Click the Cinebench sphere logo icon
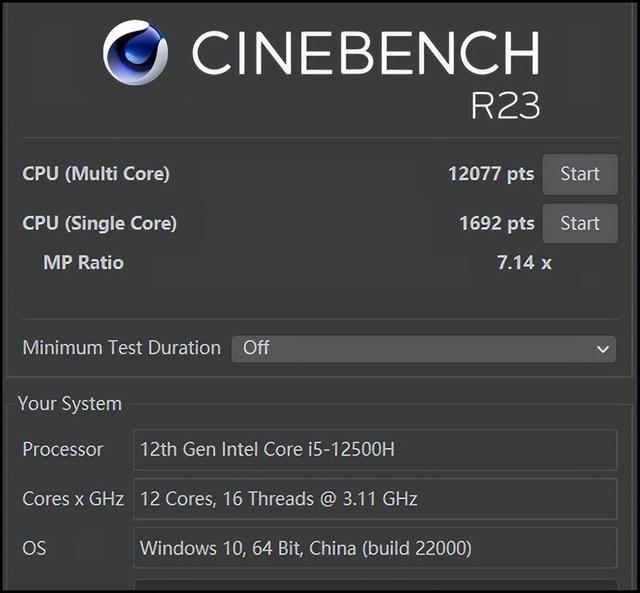The image size is (640, 593). [x=135, y=53]
